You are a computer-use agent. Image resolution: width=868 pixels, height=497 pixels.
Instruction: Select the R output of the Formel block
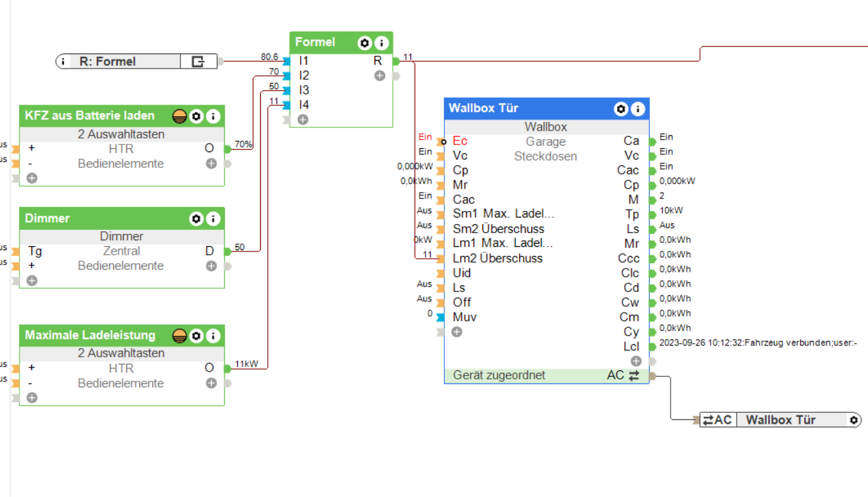coord(378,61)
